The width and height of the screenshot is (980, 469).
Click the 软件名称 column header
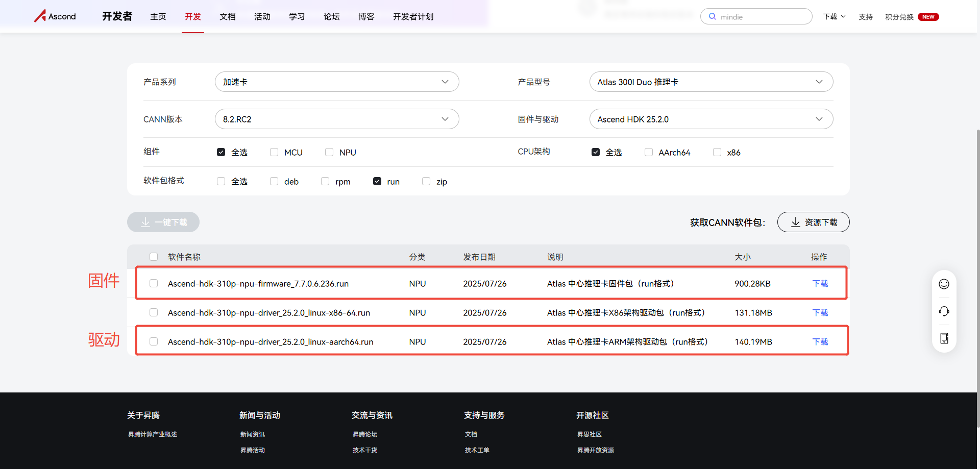(x=184, y=257)
